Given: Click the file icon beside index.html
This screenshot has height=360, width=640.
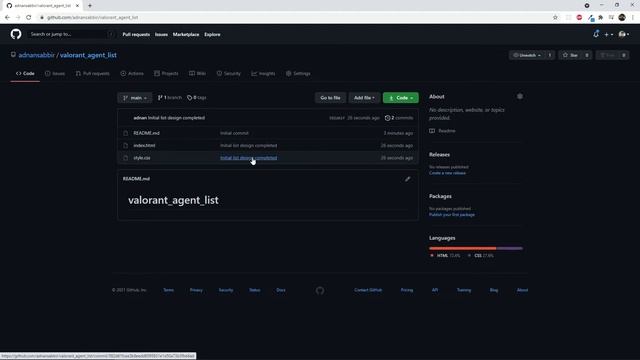Looking at the screenshot, I should [x=125, y=146].
